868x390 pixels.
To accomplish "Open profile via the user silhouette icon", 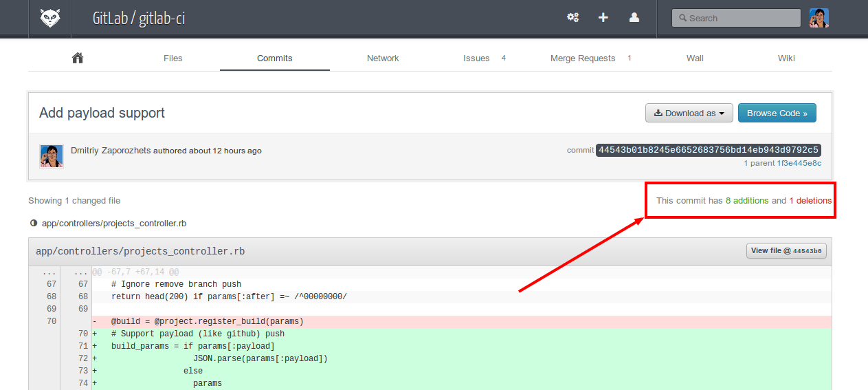I will (634, 18).
